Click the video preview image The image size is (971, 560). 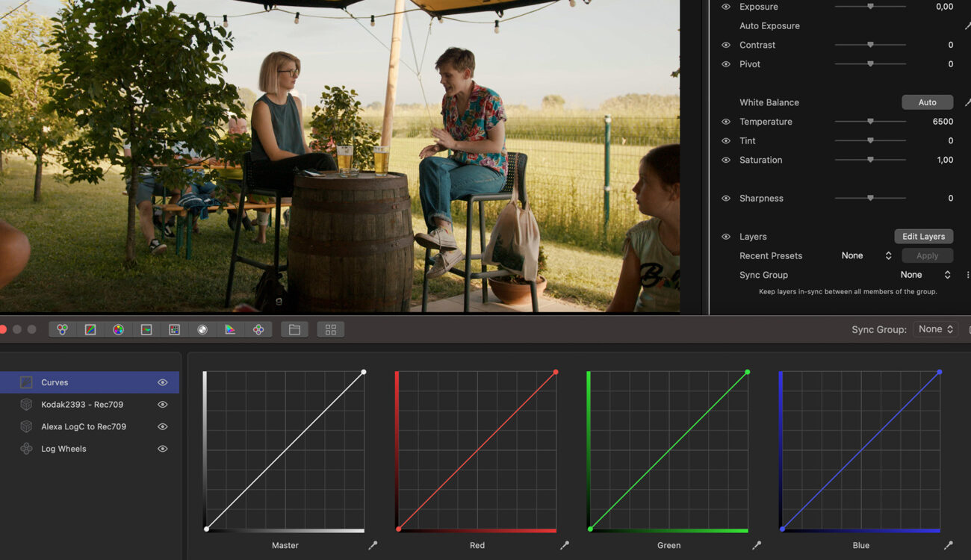pos(340,155)
